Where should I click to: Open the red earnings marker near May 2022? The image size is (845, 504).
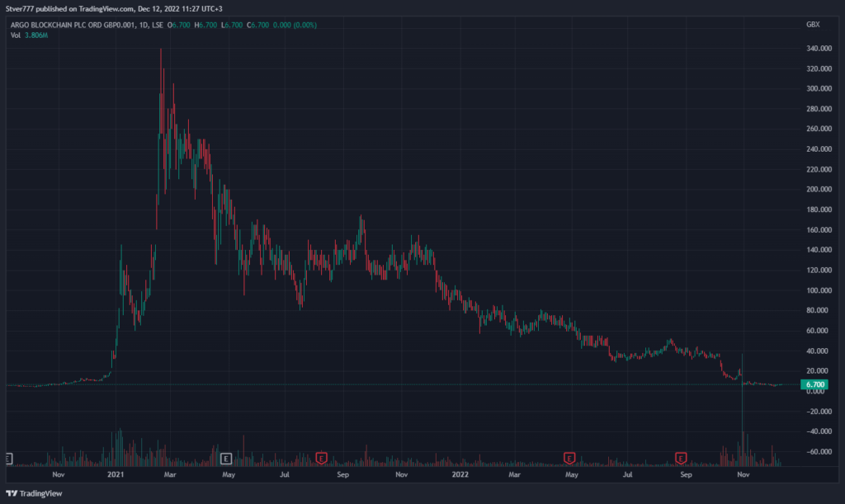click(x=569, y=457)
